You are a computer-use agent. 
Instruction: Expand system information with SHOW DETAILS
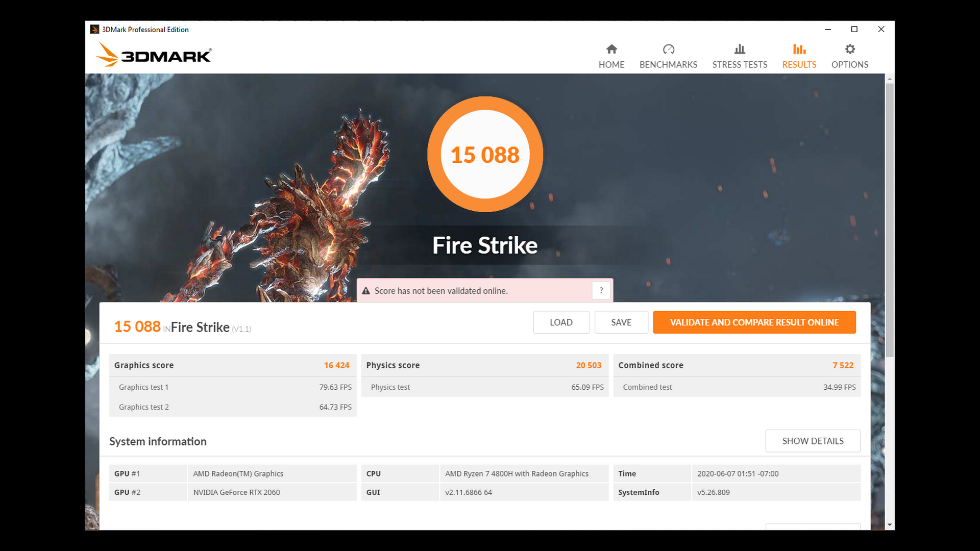coord(813,441)
